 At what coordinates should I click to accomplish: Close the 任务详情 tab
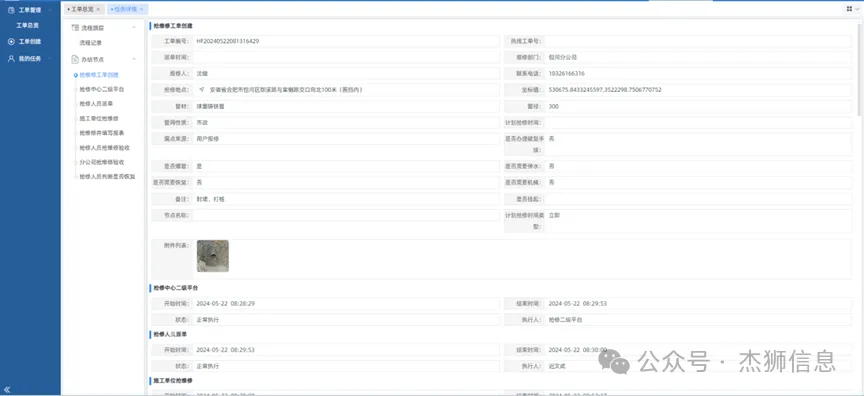point(141,9)
